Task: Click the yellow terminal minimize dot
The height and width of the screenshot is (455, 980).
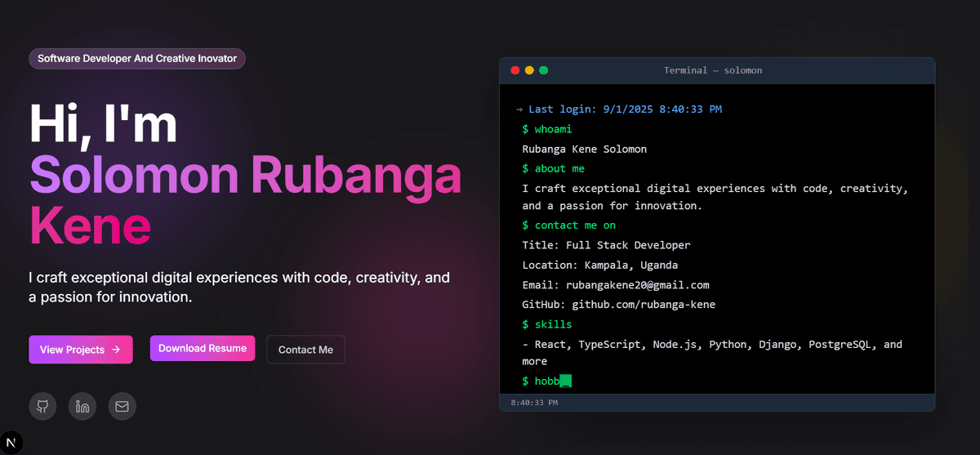Action: click(x=529, y=70)
